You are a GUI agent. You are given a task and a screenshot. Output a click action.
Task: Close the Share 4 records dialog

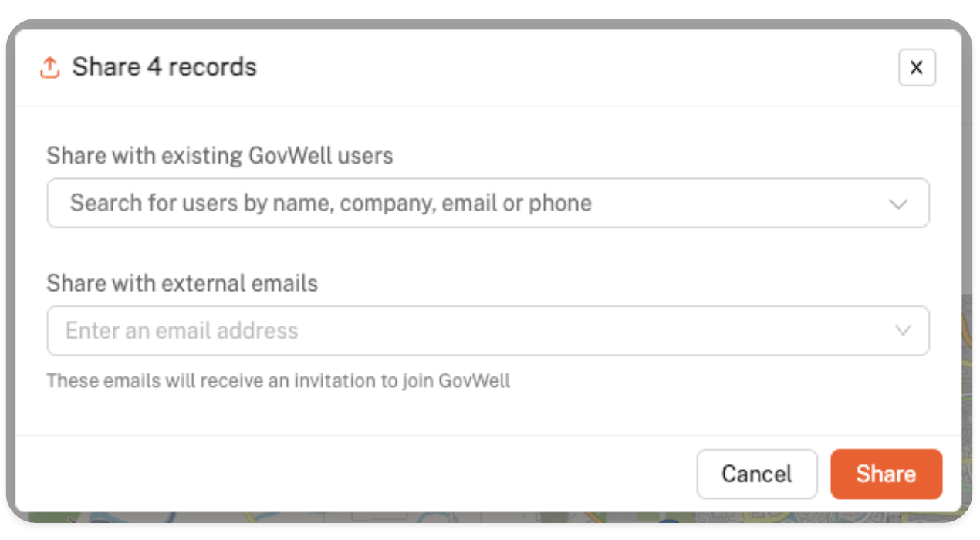[x=917, y=68]
